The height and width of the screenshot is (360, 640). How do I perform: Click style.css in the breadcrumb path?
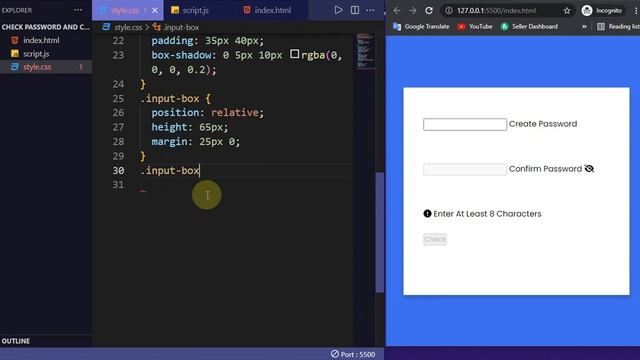[x=128, y=27]
